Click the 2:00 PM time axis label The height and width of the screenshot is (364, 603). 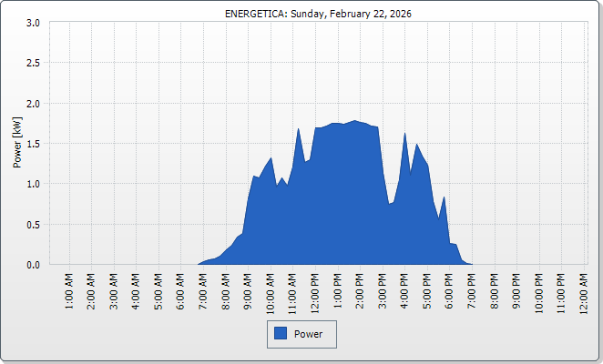(x=361, y=289)
